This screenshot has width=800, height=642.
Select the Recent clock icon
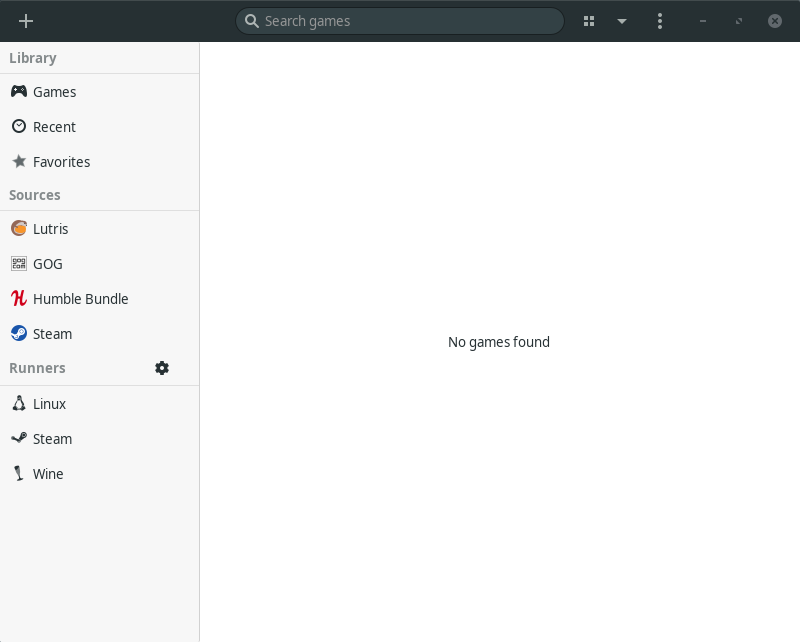(18, 126)
